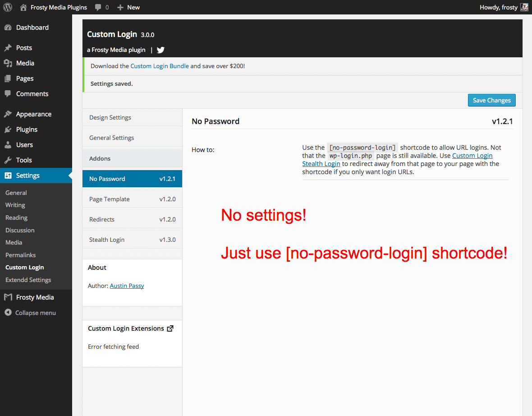Click the Plugins plug icon
532x416 pixels.
[8, 129]
